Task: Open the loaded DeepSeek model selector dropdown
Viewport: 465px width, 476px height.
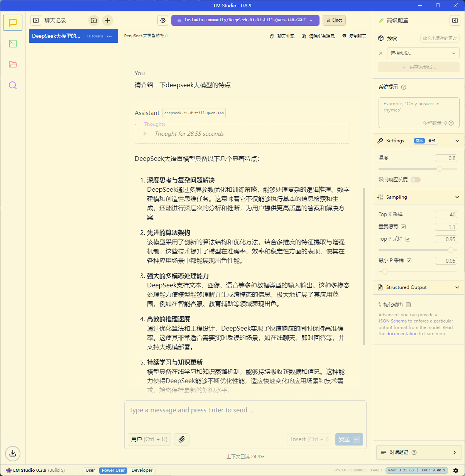Action: [245, 20]
